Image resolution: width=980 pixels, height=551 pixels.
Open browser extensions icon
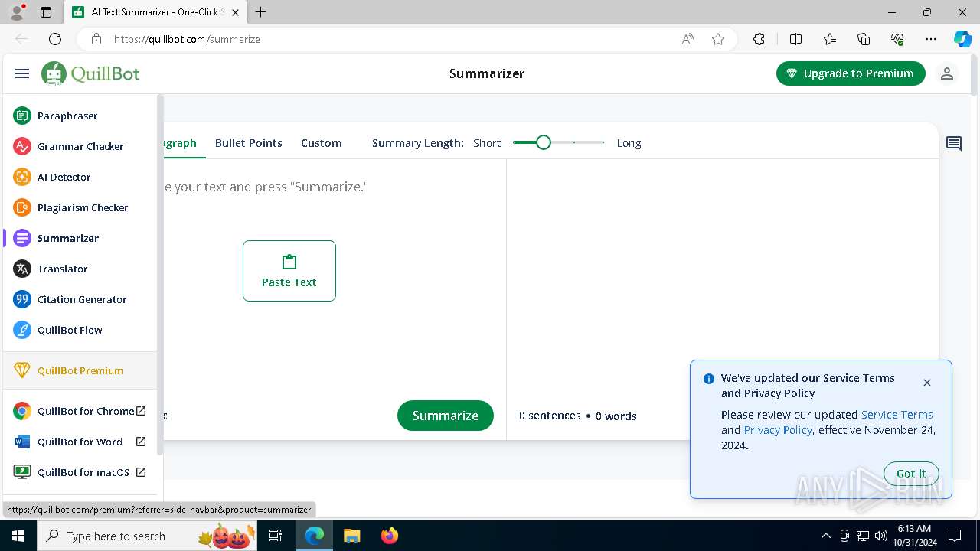(759, 39)
